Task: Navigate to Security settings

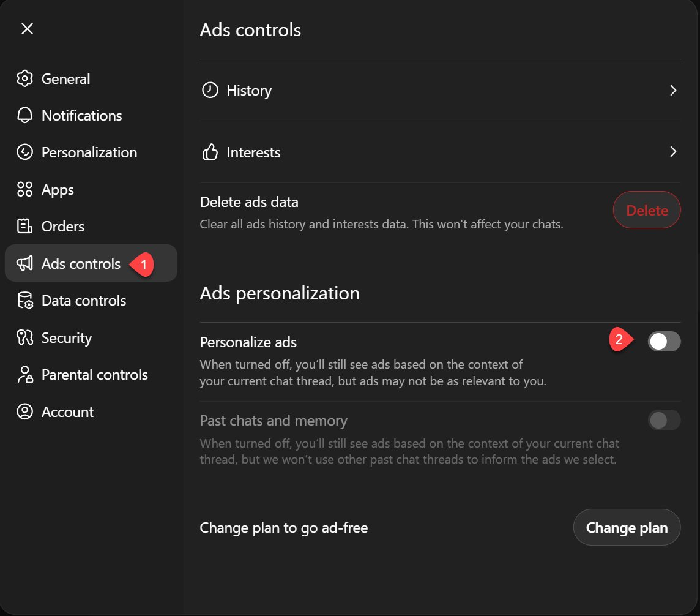Action: point(91,338)
